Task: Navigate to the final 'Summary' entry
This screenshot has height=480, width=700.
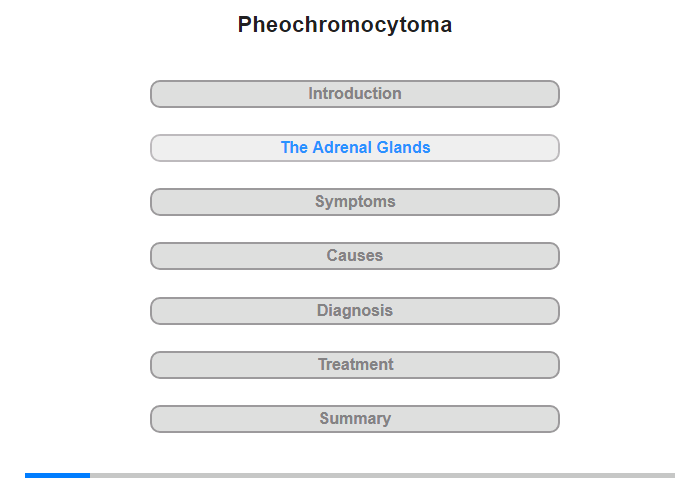Action: 355,419
